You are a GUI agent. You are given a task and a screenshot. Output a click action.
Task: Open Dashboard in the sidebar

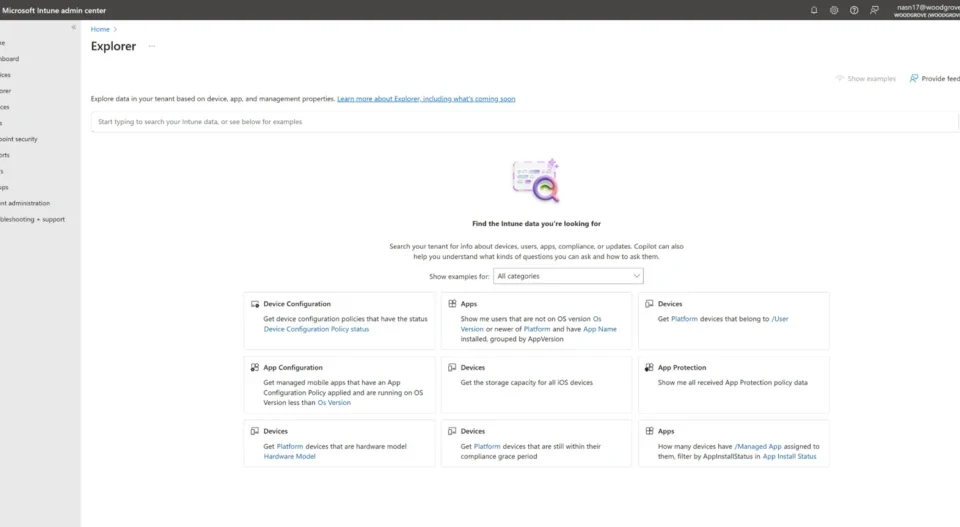click(x=10, y=59)
